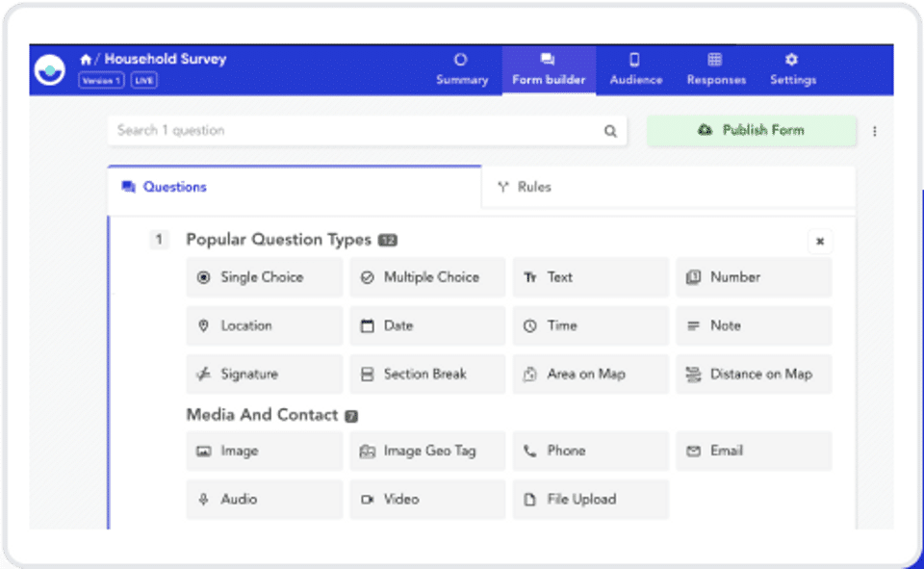
Task: Go to the Responses tab
Action: 716,69
